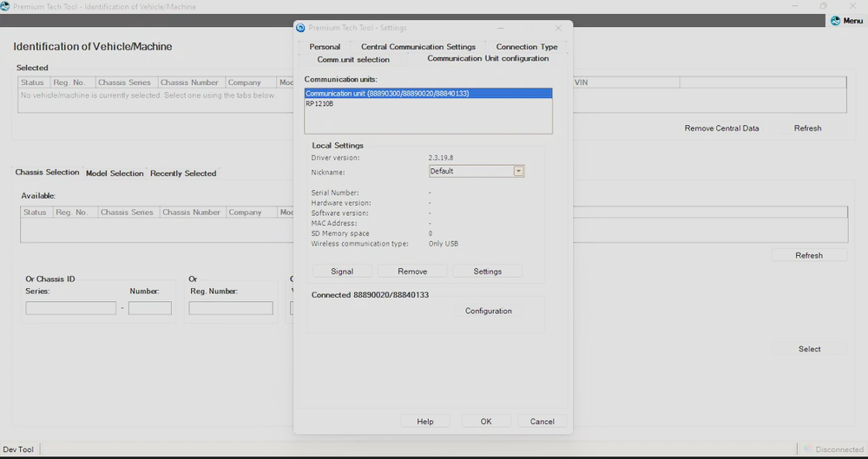This screenshot has height=459, width=868.
Task: Go to Comm unit selection tab
Action: [x=353, y=60]
